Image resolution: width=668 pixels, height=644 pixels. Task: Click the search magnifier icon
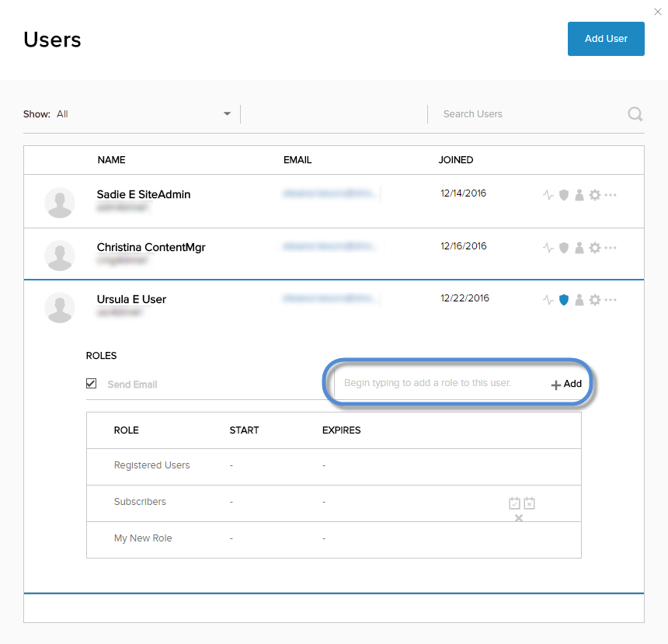635,114
